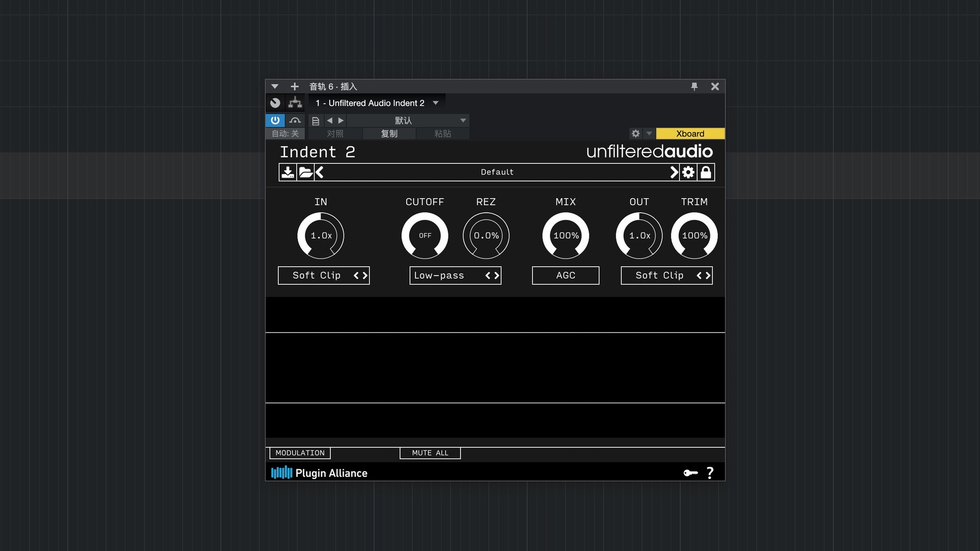Click the save preset icon
Viewport: 980px width, 551px height.
tap(288, 172)
